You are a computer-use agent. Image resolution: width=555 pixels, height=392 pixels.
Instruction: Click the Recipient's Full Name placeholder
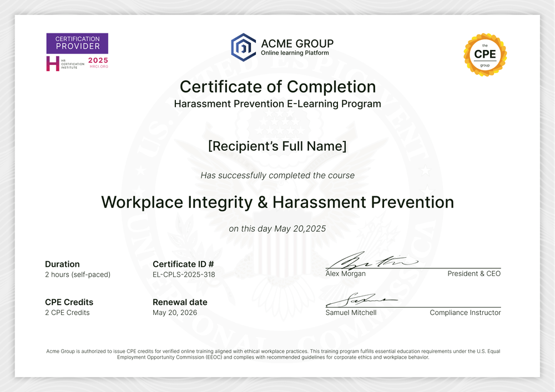pos(277,146)
